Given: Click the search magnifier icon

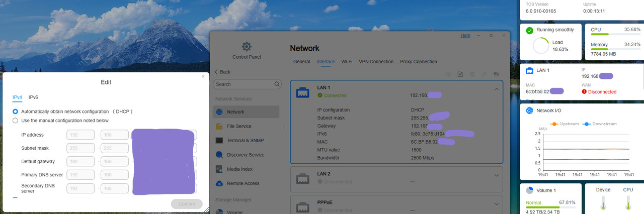Looking at the screenshot, I should click(277, 84).
